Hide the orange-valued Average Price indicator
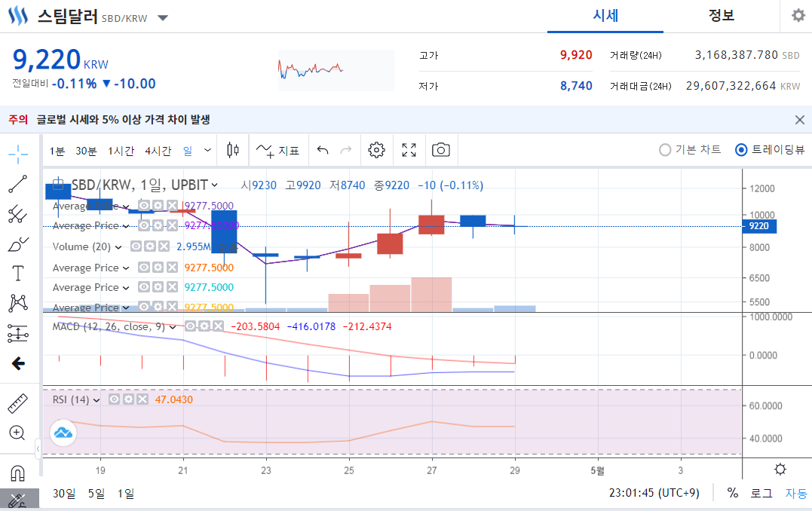The image size is (812, 511). pyautogui.click(x=144, y=267)
